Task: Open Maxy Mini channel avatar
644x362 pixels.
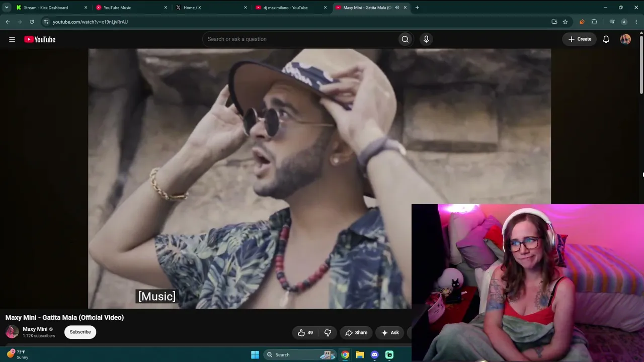Action: click(x=12, y=332)
